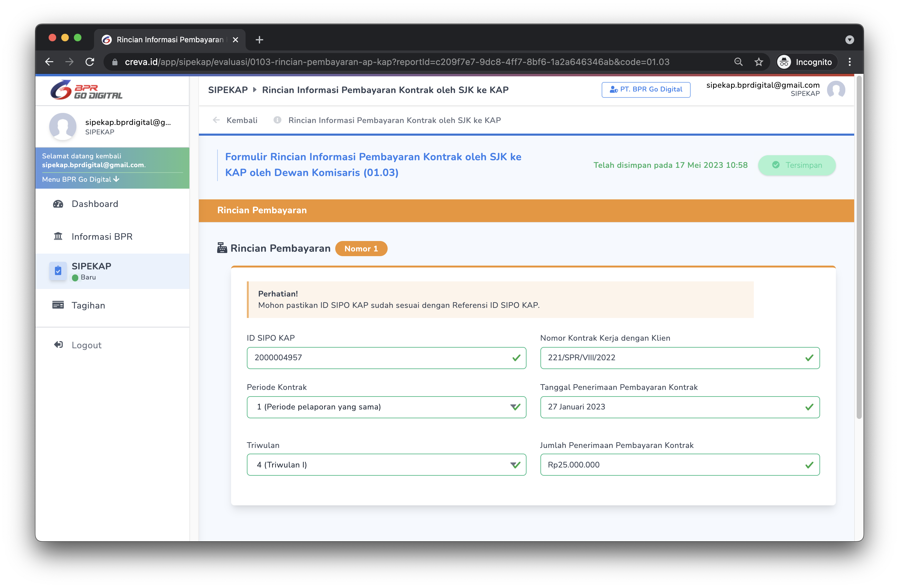
Task: Click the ID SIPO KAP input field
Action: click(386, 357)
